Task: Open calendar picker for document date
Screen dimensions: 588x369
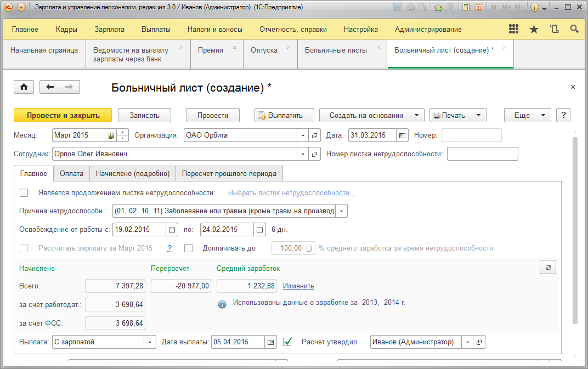Action: [x=402, y=135]
